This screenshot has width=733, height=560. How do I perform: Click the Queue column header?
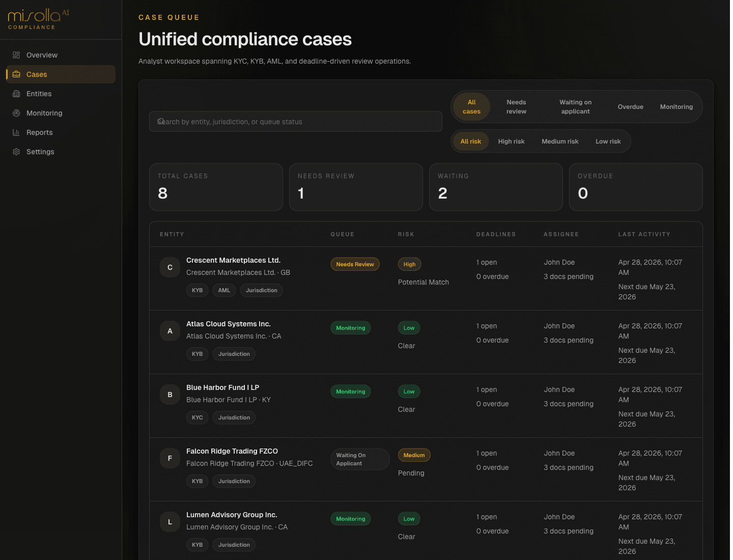click(x=343, y=234)
